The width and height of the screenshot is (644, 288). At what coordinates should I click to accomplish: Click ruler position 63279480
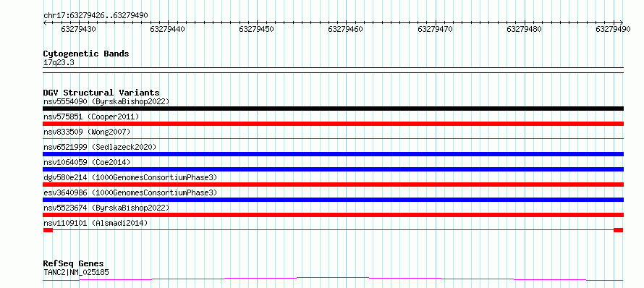(524, 29)
